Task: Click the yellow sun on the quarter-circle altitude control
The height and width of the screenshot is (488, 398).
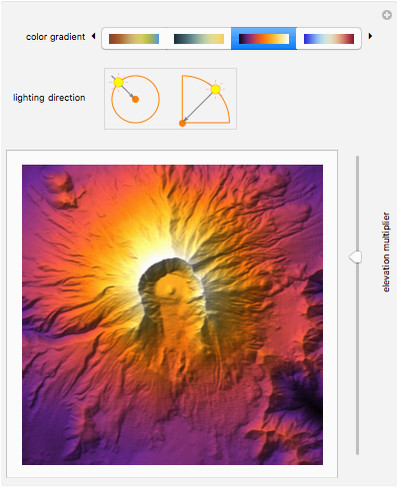Action: (216, 89)
